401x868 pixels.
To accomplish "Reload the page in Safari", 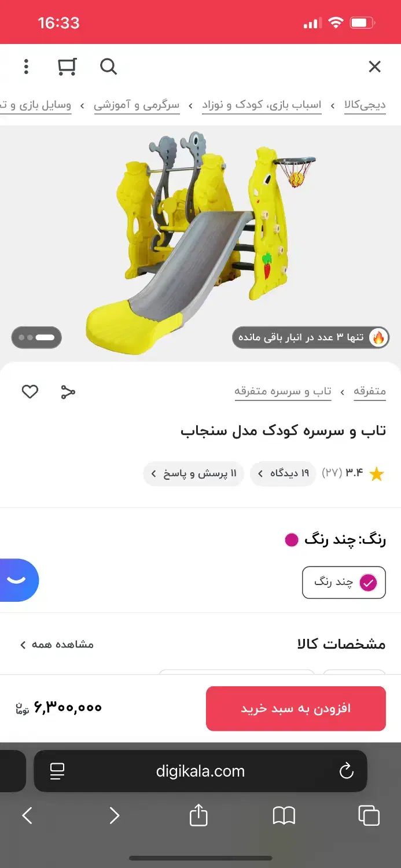I will 346,771.
